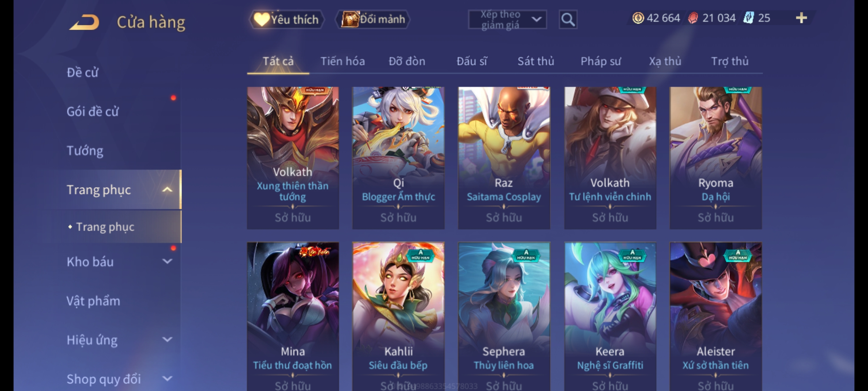Open the Xếp theo giảm giá sort dropdown
This screenshot has width=868, height=391.
coord(507,20)
